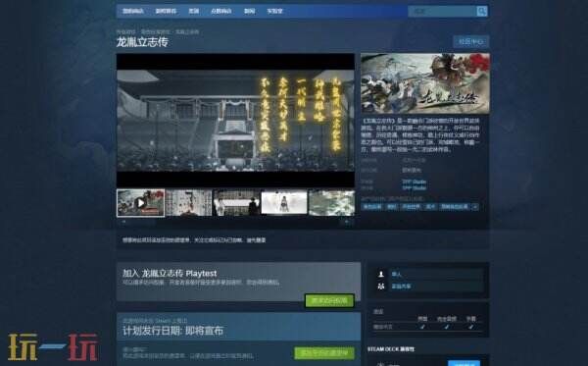The width and height of the screenshot is (588, 366).
Task: Select the thumbnail with two dark figures
Action: click(236, 203)
